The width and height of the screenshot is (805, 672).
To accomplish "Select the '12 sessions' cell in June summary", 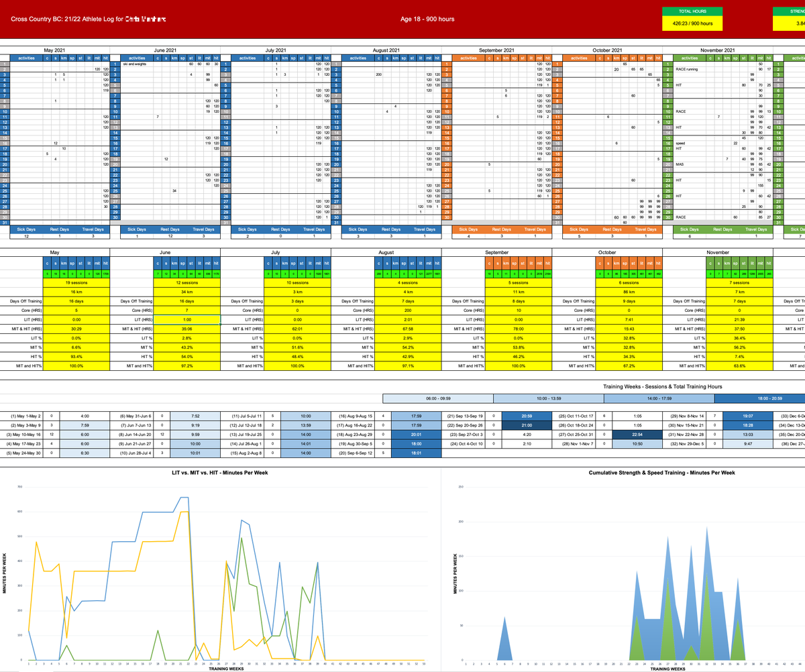I will 187,284.
